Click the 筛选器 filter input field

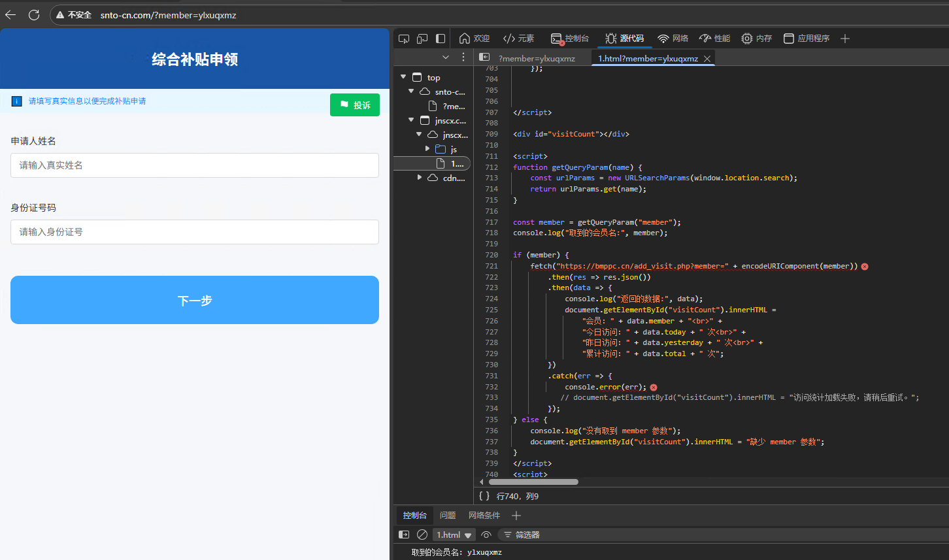722,535
